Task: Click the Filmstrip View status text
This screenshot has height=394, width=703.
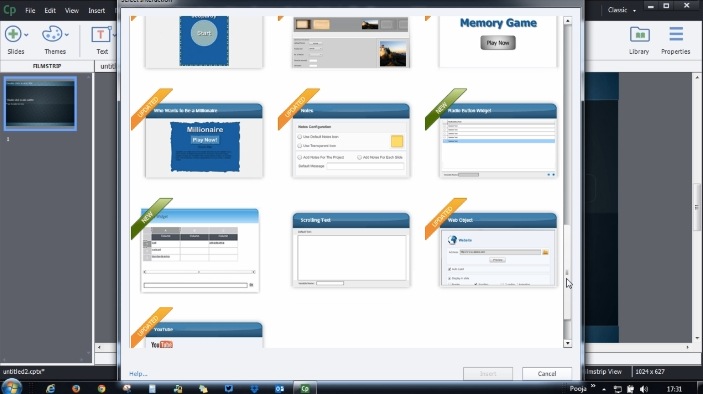Action: coord(604,372)
